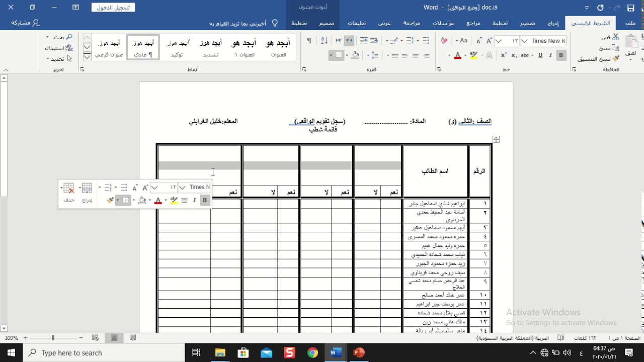Open the font size dropdown in ribbon

(x=499, y=41)
